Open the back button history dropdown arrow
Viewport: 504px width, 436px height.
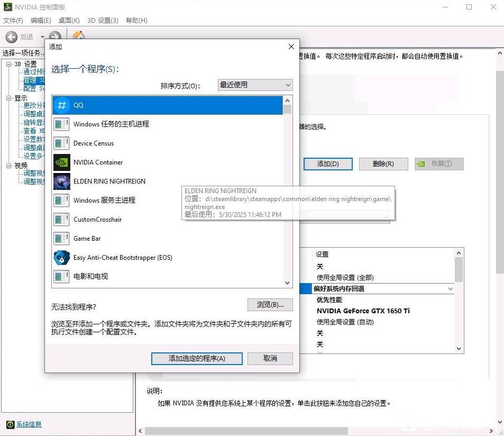coord(42,37)
